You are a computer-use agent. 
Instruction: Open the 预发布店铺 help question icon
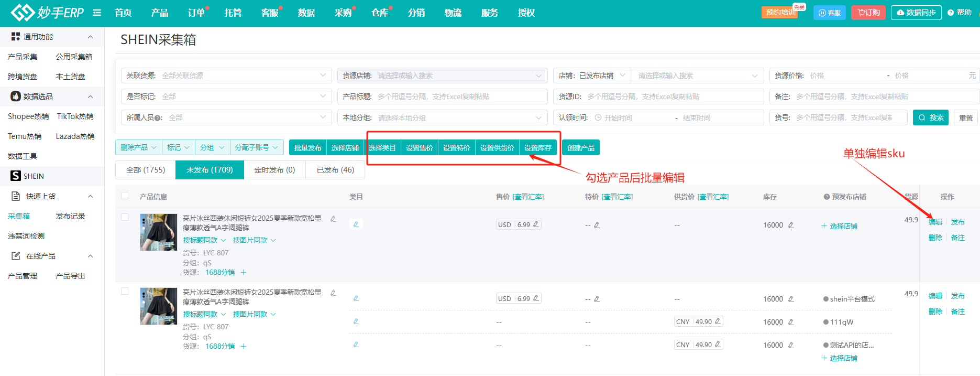pyautogui.click(x=827, y=197)
